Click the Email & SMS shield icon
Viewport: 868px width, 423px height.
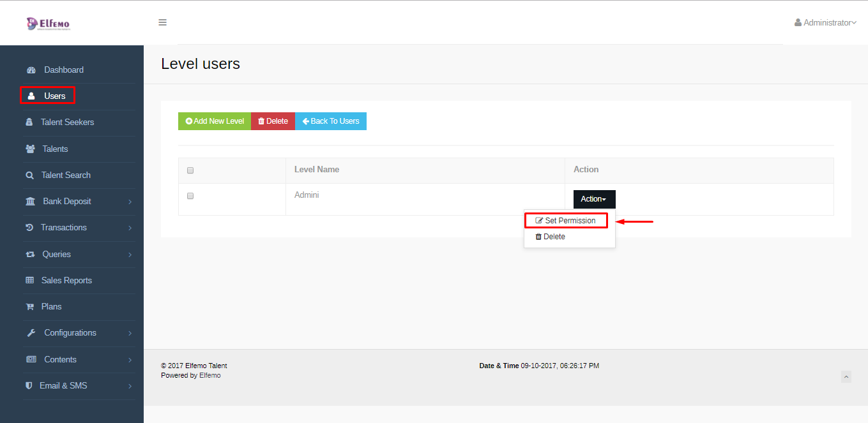coord(29,385)
